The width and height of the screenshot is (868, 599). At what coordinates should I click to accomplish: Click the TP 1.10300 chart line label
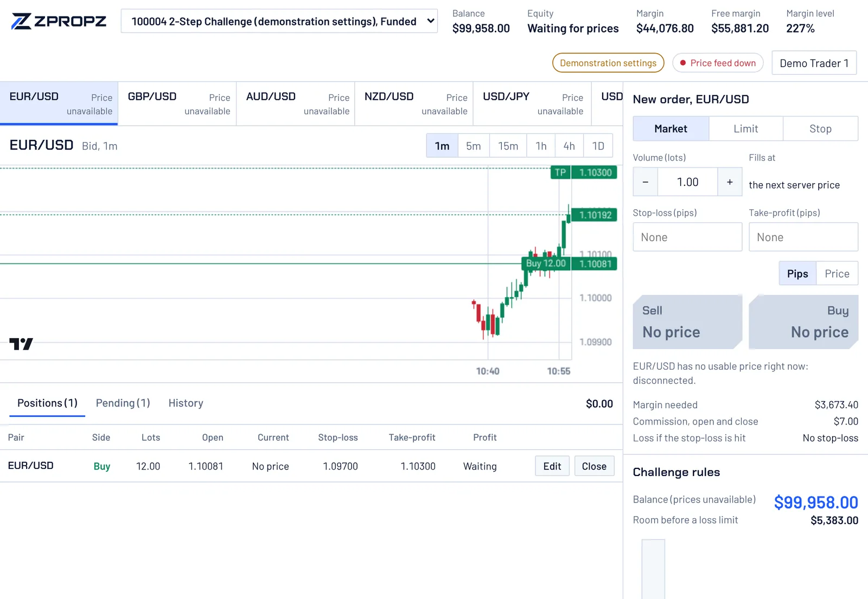pyautogui.click(x=584, y=172)
